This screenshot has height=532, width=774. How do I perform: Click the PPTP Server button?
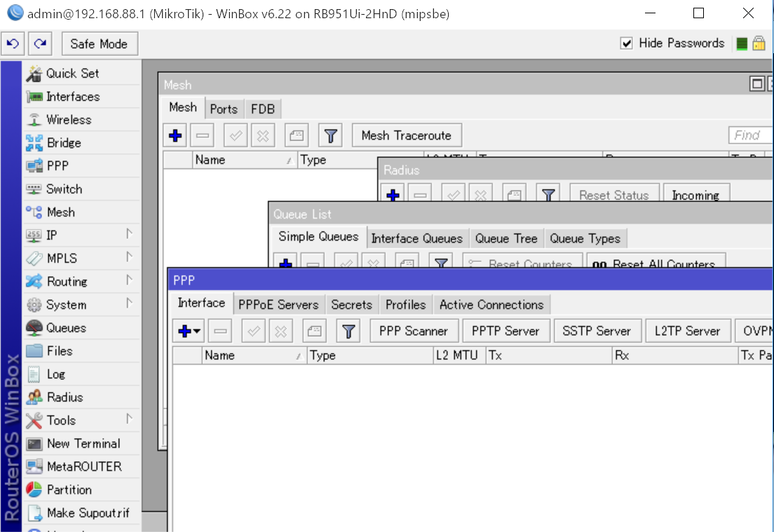pos(506,331)
